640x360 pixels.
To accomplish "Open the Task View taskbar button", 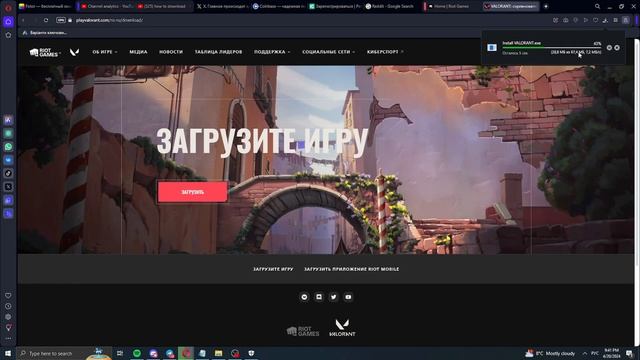I will [120, 353].
